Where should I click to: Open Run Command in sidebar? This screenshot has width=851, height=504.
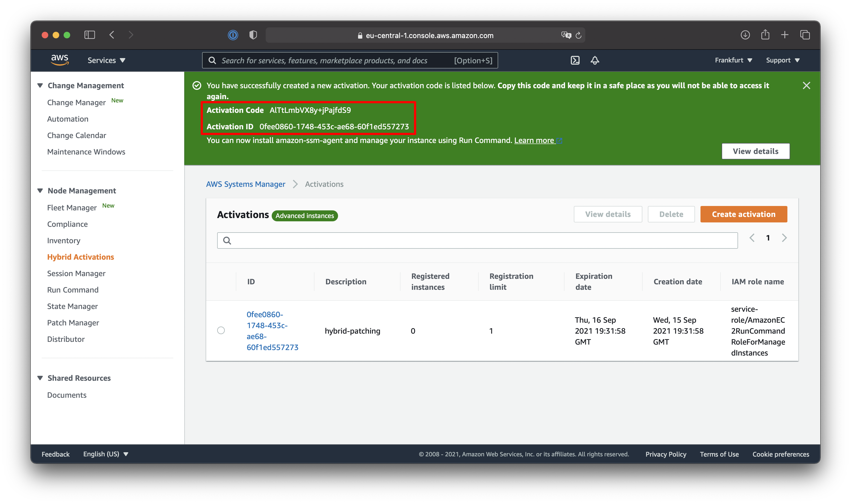tap(73, 290)
